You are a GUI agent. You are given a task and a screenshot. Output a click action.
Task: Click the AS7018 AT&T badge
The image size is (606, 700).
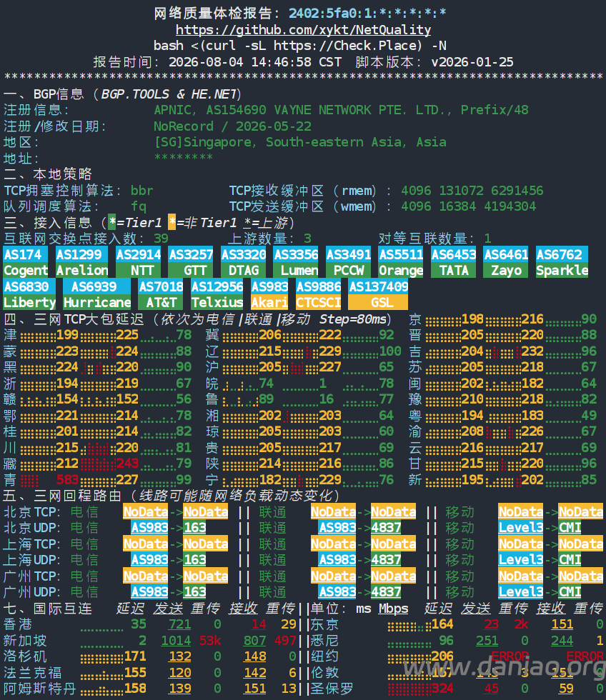pyautogui.click(x=161, y=294)
